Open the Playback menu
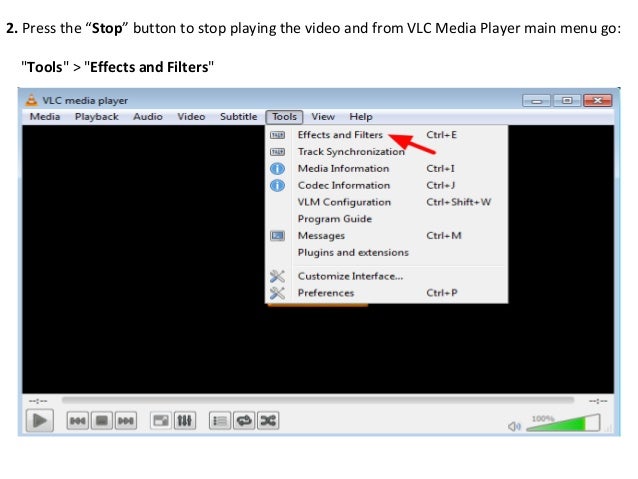This screenshot has height=479, width=638. tap(97, 117)
